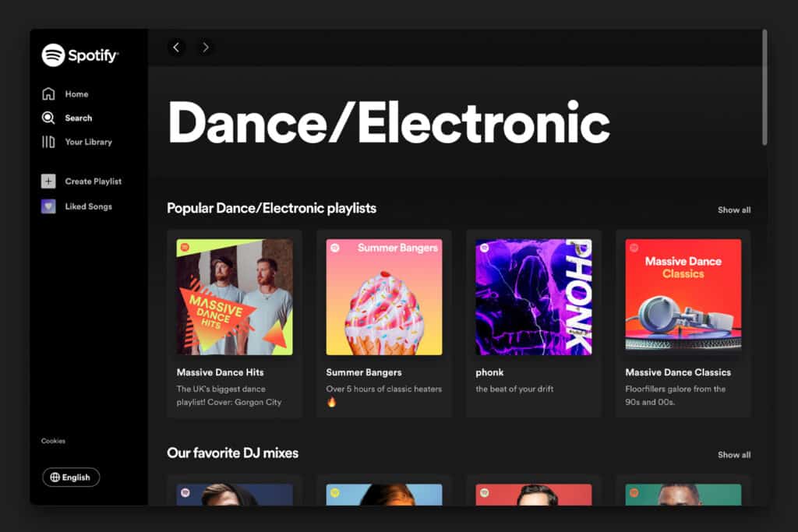The height and width of the screenshot is (532, 798).
Task: Open fourth DJ mix with green cover
Action: (x=683, y=495)
